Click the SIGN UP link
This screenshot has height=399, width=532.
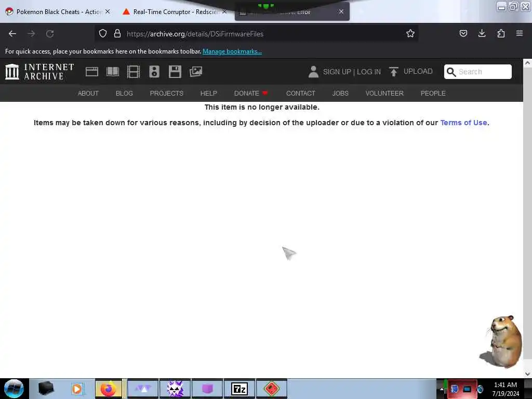coord(337,72)
